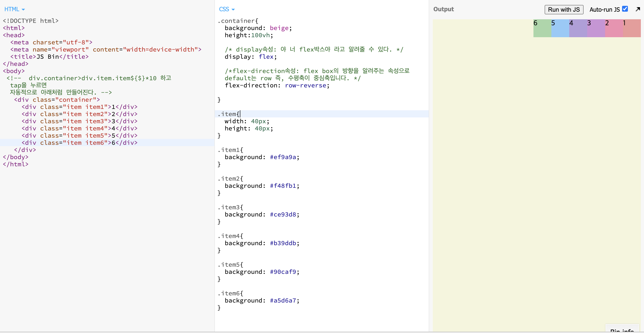
Task: Click the .item6{ selector line
Action: coord(230,293)
